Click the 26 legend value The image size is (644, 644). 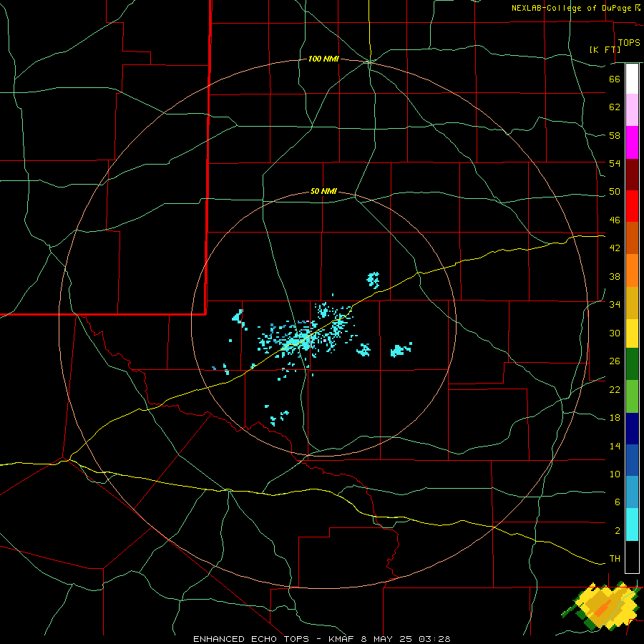coord(615,361)
